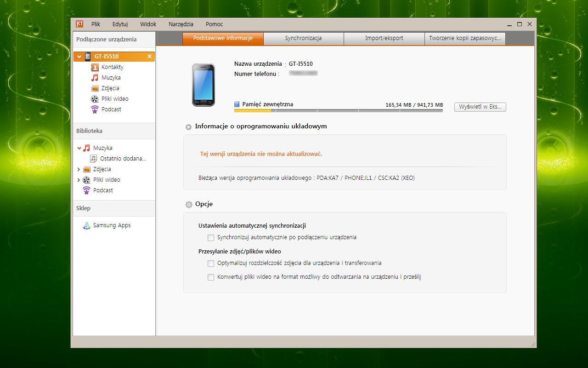Viewport: 588px width, 368px height.
Task: Click the Kies application logo icon
Action: pyautogui.click(x=79, y=24)
